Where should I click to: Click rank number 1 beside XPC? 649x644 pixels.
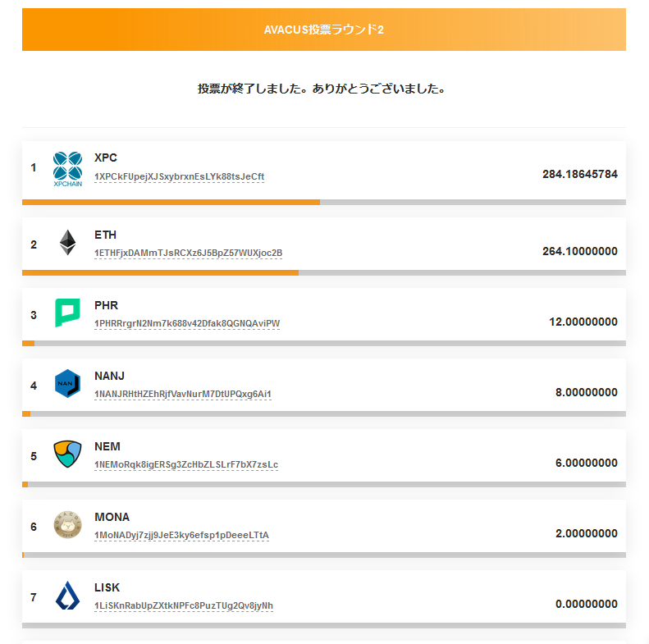pyautogui.click(x=34, y=167)
